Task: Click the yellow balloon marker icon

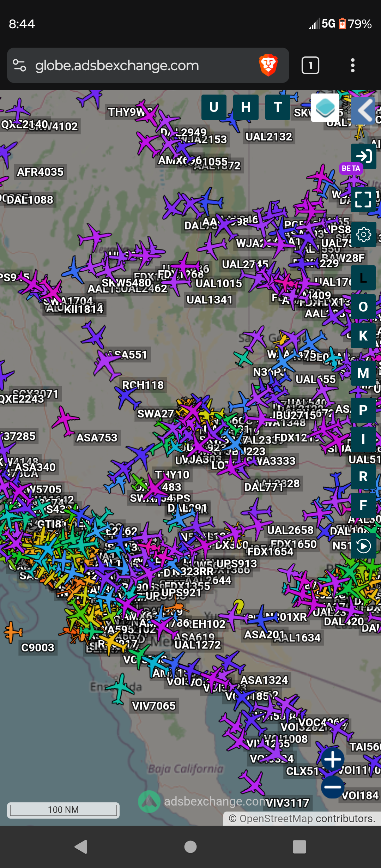Action: [x=239, y=606]
